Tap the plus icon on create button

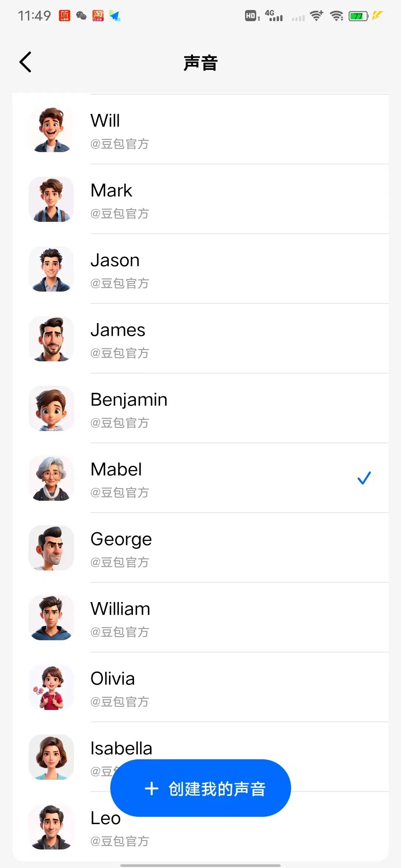click(151, 789)
